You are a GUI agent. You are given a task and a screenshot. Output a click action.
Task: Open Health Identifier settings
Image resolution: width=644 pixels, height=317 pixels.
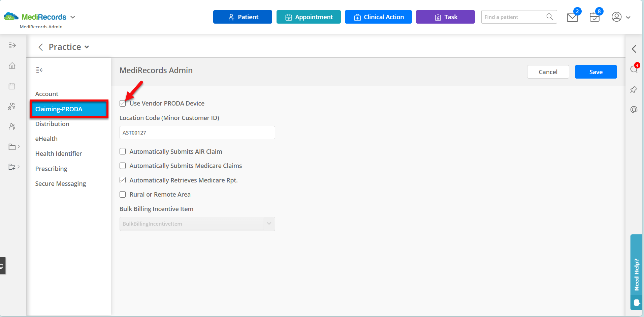59,153
